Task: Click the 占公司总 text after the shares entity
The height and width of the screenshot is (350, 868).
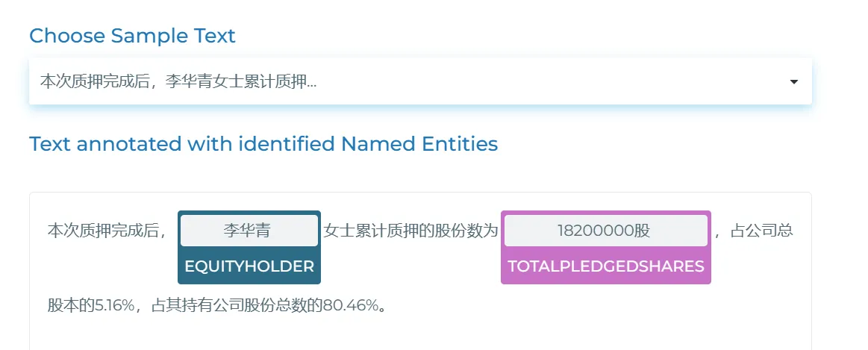Action: tap(761, 231)
